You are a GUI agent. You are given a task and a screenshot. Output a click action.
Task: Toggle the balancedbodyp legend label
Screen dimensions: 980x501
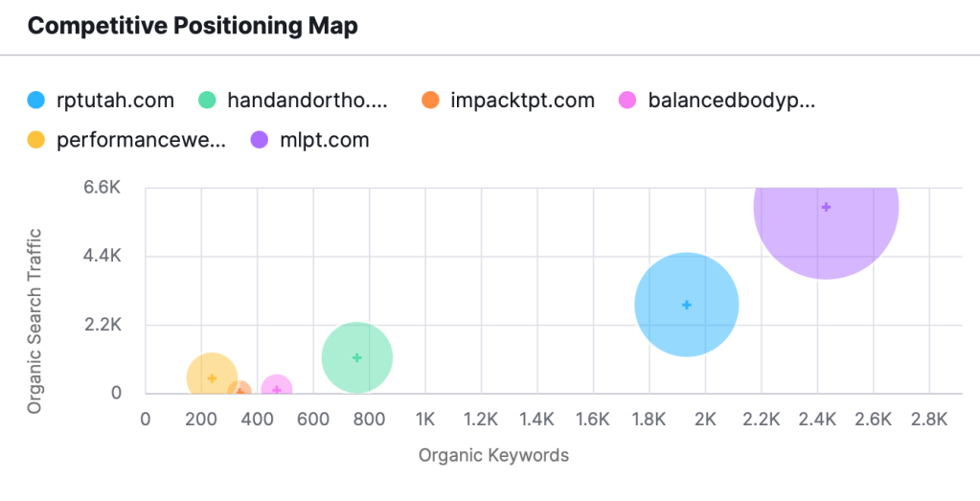point(731,100)
